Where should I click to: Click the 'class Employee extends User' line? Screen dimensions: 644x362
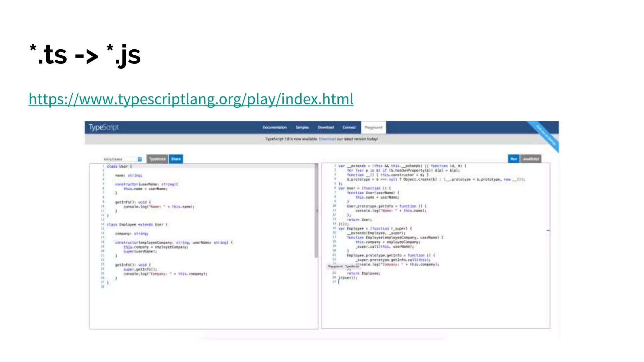pyautogui.click(x=137, y=225)
